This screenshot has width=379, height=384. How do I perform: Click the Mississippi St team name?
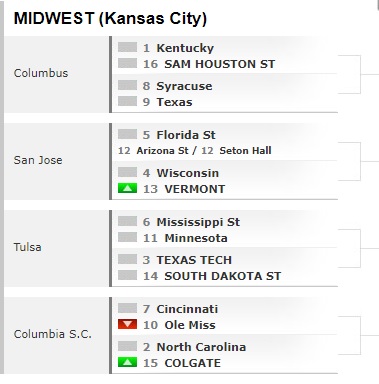[x=198, y=222]
